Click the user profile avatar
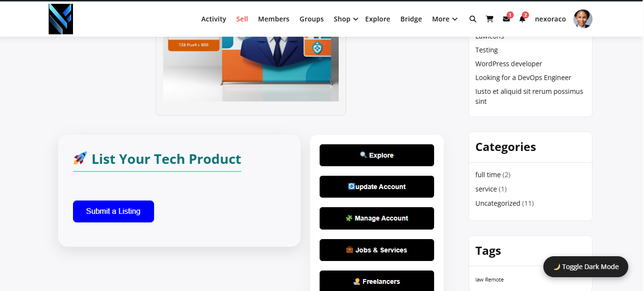 (x=583, y=19)
